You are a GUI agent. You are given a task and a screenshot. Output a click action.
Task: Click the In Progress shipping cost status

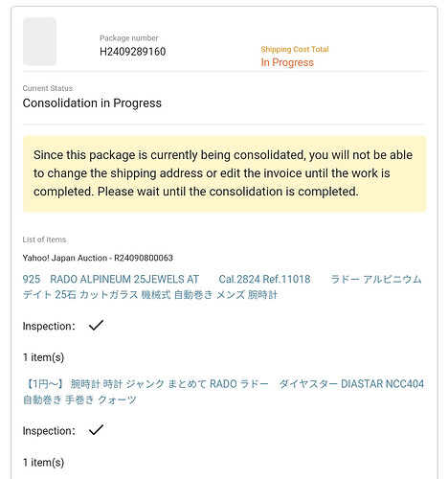[x=287, y=62]
